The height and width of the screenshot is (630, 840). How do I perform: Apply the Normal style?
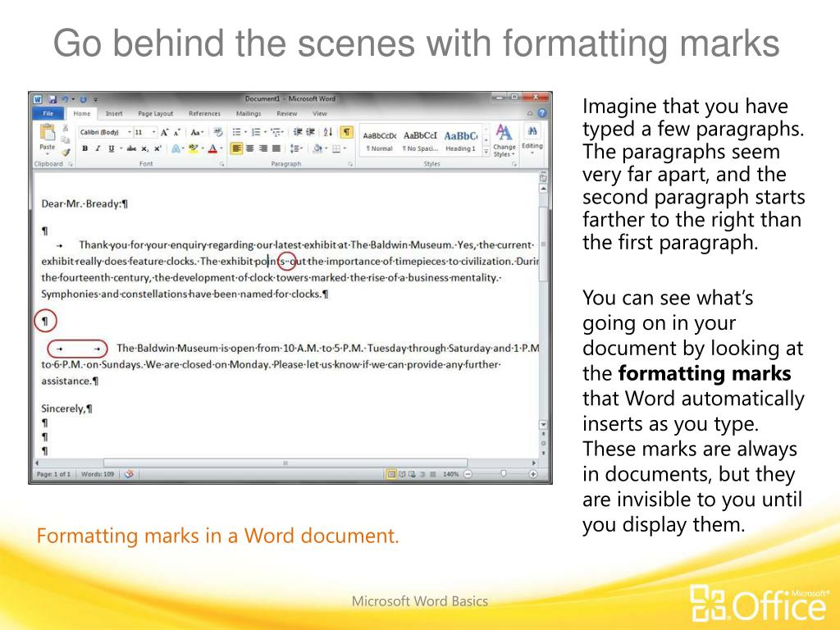point(379,141)
